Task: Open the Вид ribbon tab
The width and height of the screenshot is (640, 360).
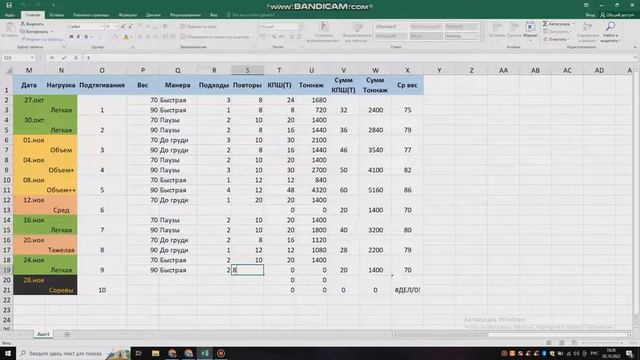Action: pyautogui.click(x=213, y=15)
